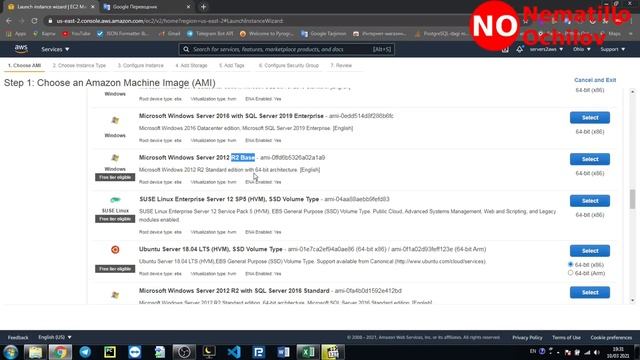Open the Telegram Bot API bookmark
This screenshot has height=360, width=640.
pos(210,34)
